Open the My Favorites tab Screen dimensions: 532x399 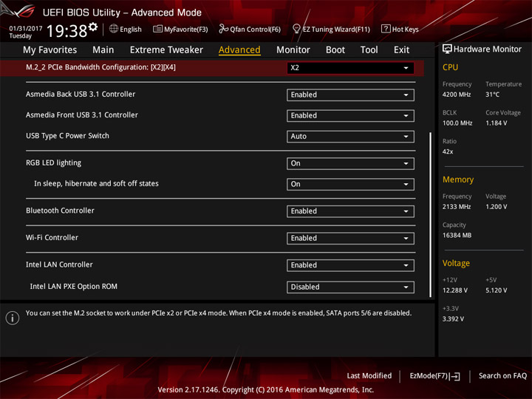(50, 50)
